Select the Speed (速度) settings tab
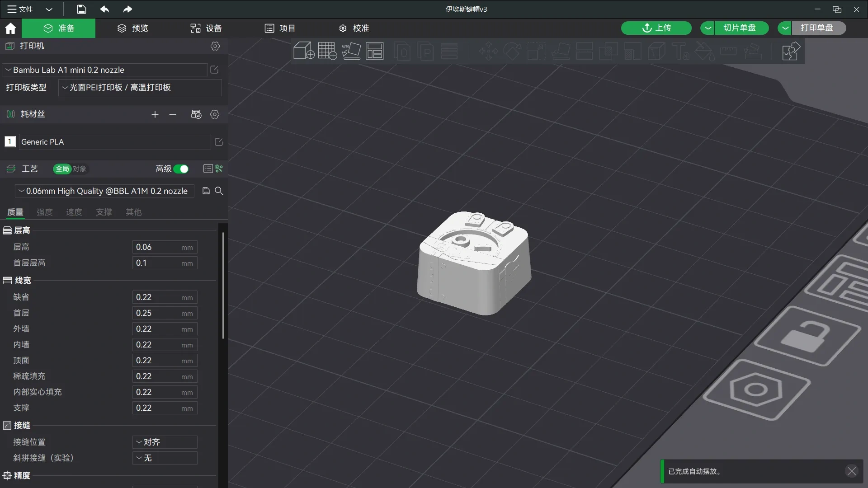868x488 pixels. 74,212
